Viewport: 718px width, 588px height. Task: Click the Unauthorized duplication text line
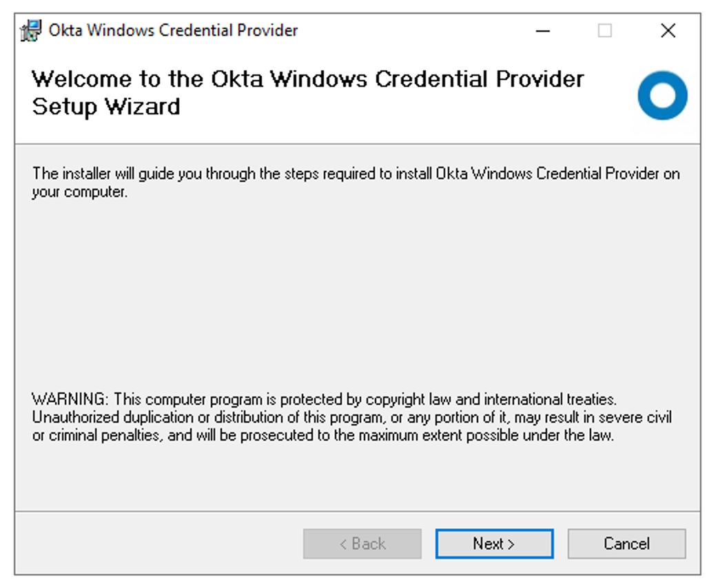(x=351, y=417)
